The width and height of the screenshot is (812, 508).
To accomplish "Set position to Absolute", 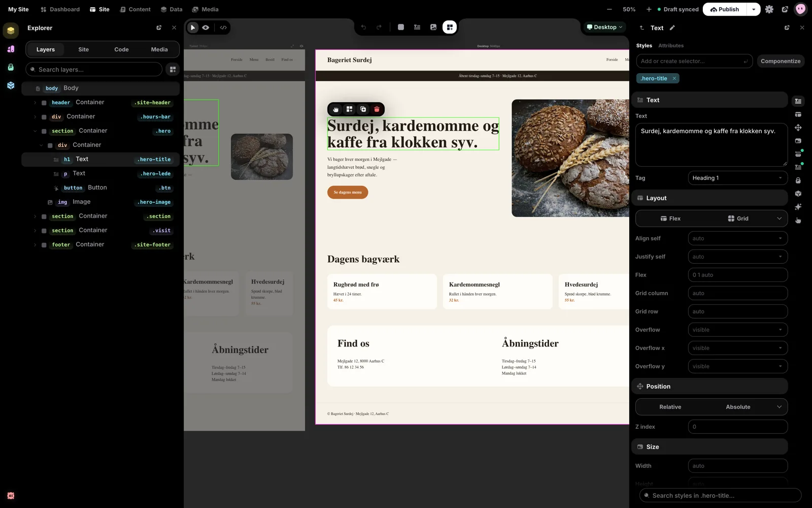I will pyautogui.click(x=738, y=407).
